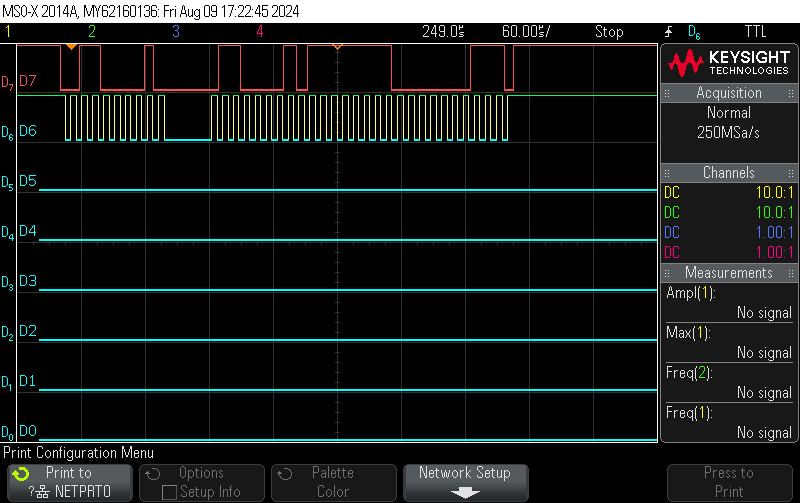Select the D7 digital channel label

click(x=28, y=81)
